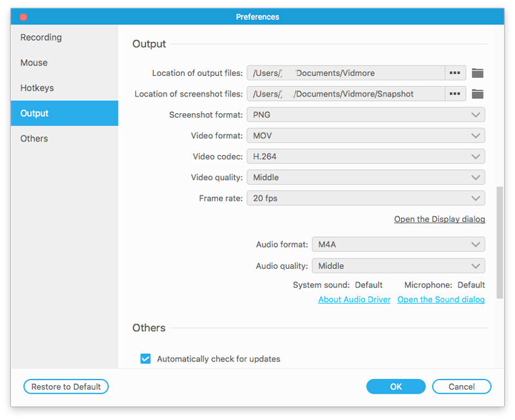This screenshot has width=515, height=420.
Task: Expand the Video format MOV dropdown
Action: point(366,136)
